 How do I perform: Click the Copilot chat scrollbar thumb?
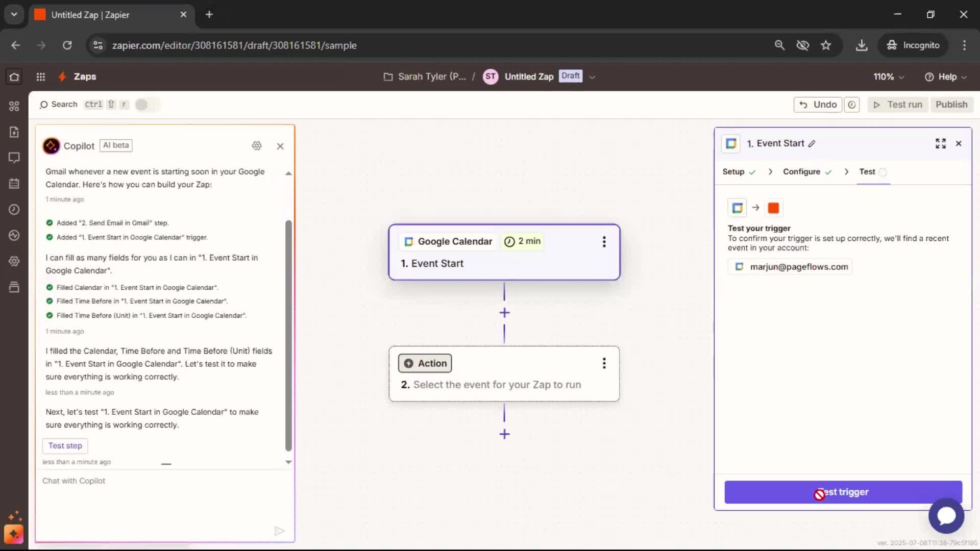point(288,336)
